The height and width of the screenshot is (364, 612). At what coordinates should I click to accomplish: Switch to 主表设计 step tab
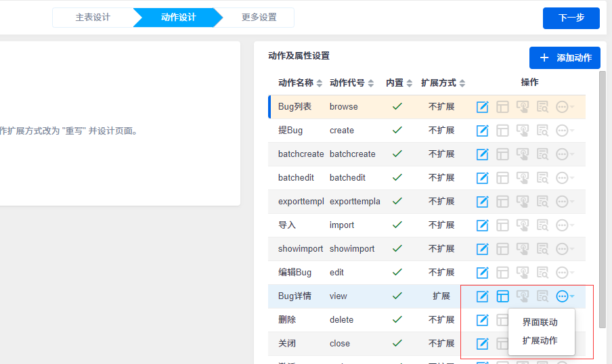(x=93, y=18)
